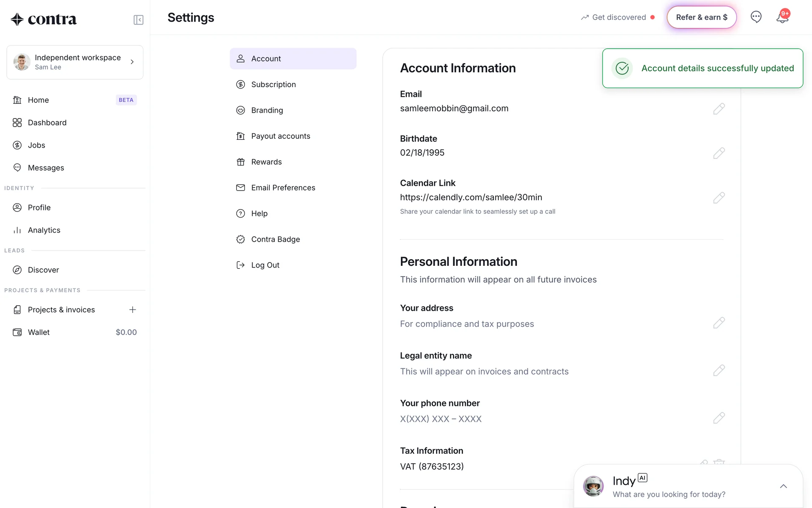This screenshot has width=812, height=508.
Task: Open Wallet in the sidebar
Action: pos(39,333)
